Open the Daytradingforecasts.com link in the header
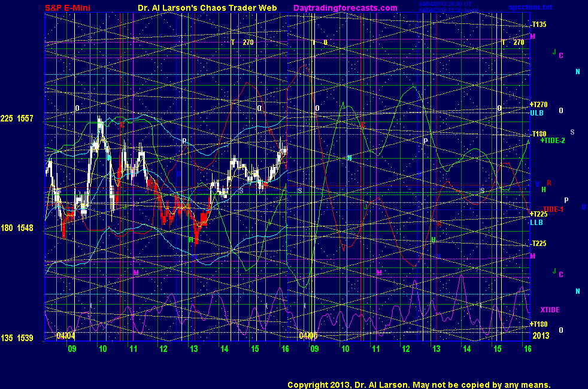The height and width of the screenshot is (389, 588). click(x=345, y=8)
